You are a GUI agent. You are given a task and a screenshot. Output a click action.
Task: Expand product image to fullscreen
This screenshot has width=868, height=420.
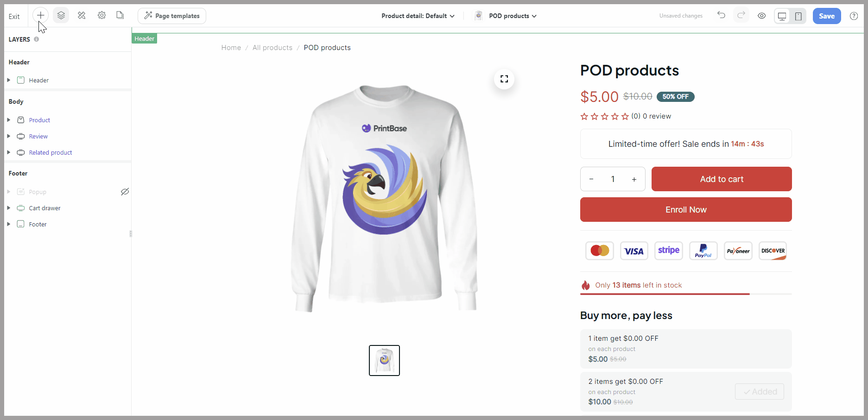pos(504,79)
